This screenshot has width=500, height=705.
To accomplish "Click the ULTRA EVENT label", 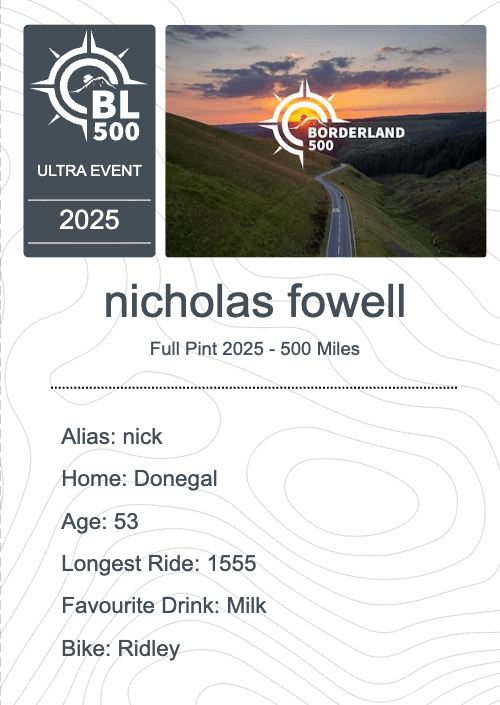I will point(89,171).
